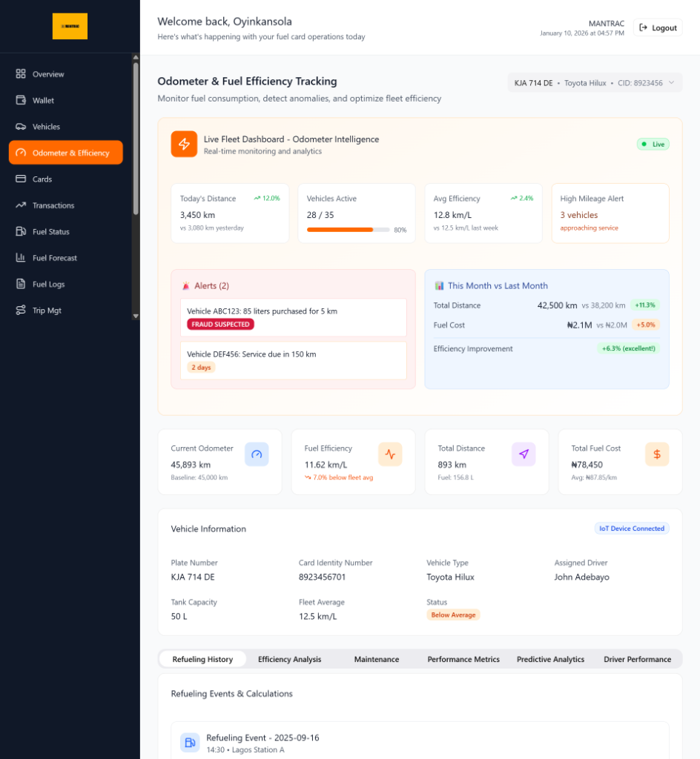Click the Fuel Forecast chart icon in sidebar

tap(21, 258)
